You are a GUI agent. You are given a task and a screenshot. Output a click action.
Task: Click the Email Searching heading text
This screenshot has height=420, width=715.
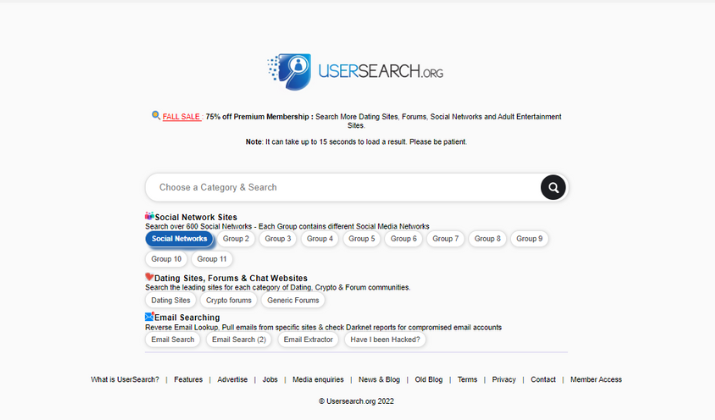pyautogui.click(x=187, y=317)
